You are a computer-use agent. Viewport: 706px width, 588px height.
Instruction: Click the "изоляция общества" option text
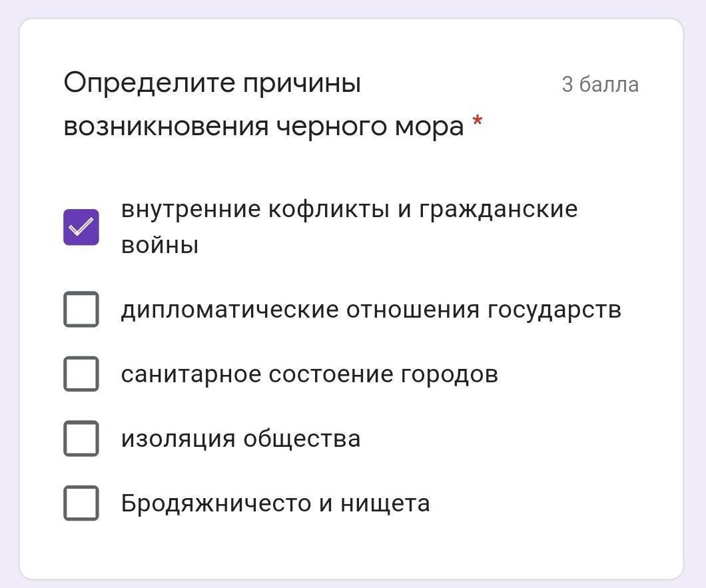tap(240, 439)
